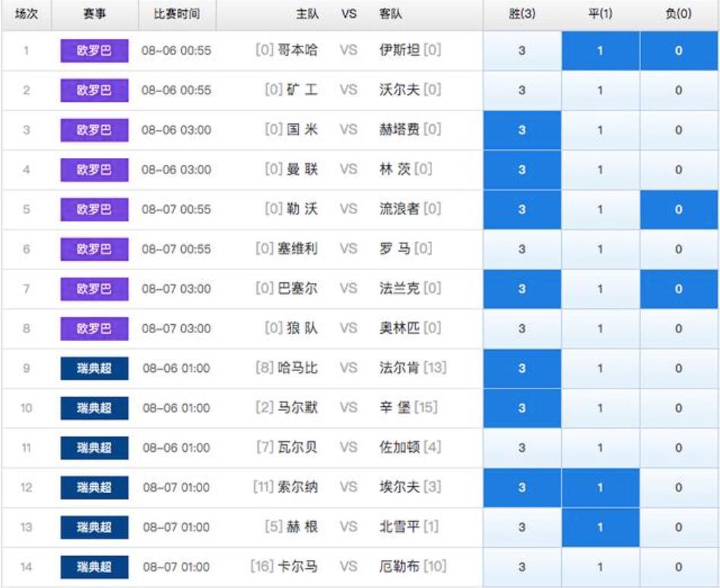The image size is (720, 588).
Task: Select draw (1) for 狼队 vs 奥林匹
Action: tap(600, 329)
